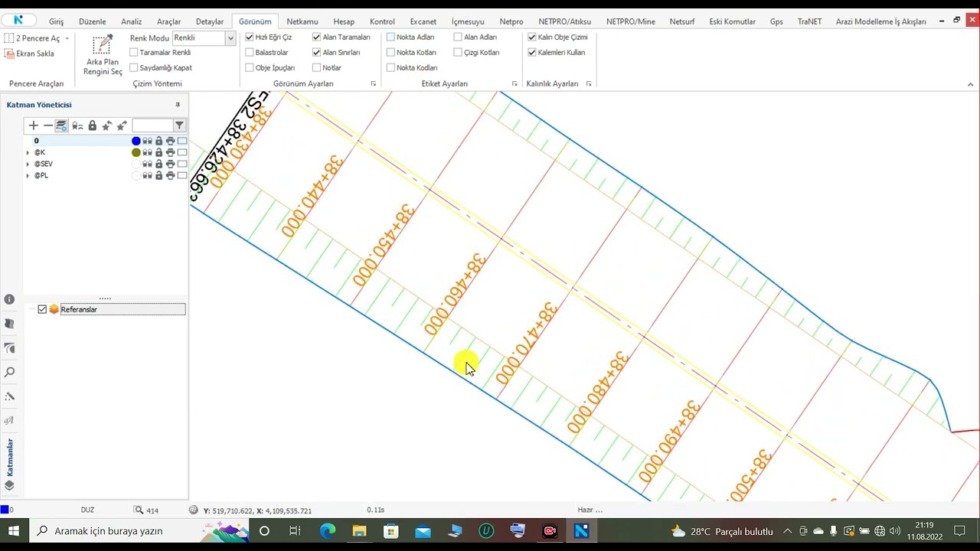The height and width of the screenshot is (551, 980).
Task: Click the new layer from selection icon
Action: [61, 126]
